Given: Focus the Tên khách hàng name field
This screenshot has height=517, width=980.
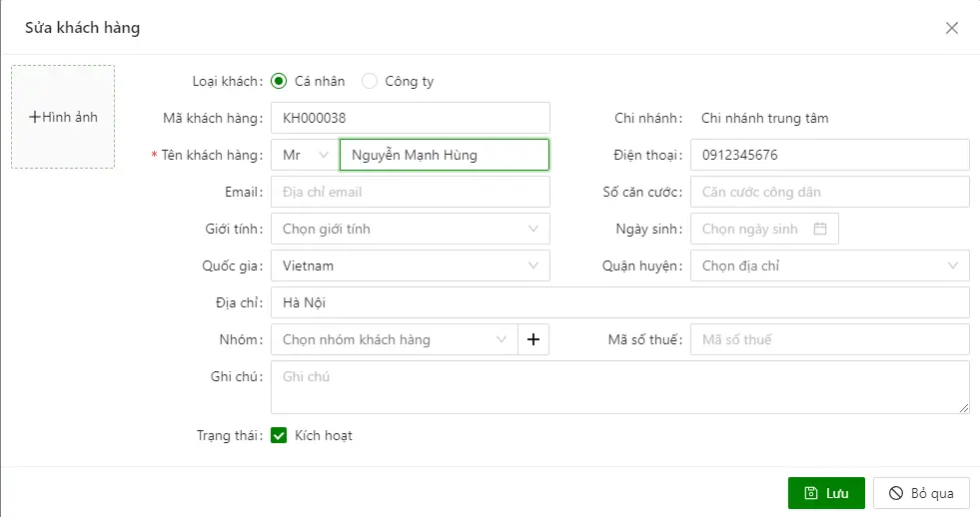Looking at the screenshot, I should [444, 155].
